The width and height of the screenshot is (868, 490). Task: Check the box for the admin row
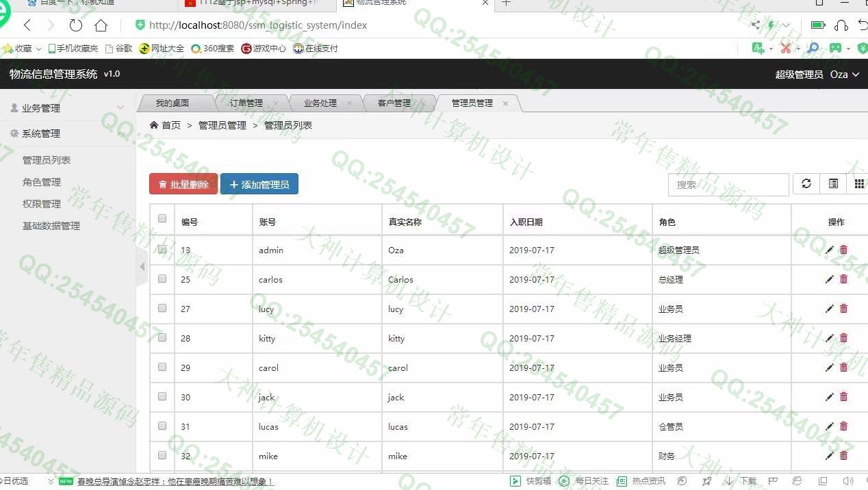[162, 249]
